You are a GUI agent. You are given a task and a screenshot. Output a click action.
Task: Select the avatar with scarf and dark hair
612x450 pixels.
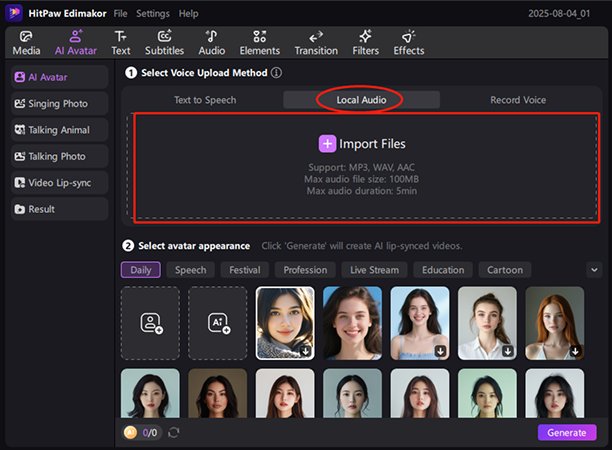click(x=285, y=323)
